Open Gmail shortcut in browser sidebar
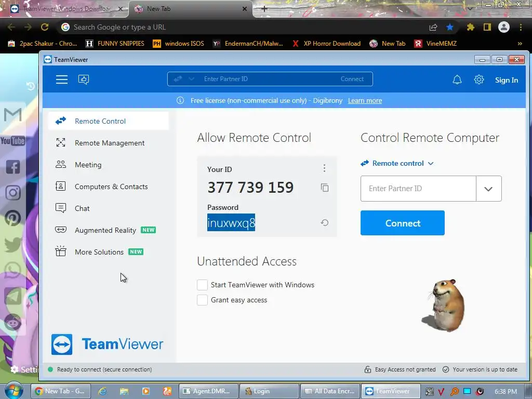532x399 pixels. (13, 115)
